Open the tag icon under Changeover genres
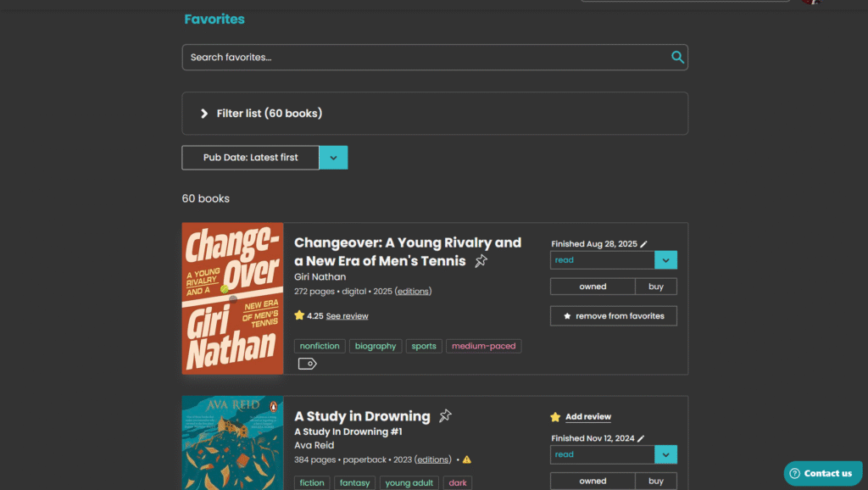Screen dimensions: 868x490 pos(307,364)
